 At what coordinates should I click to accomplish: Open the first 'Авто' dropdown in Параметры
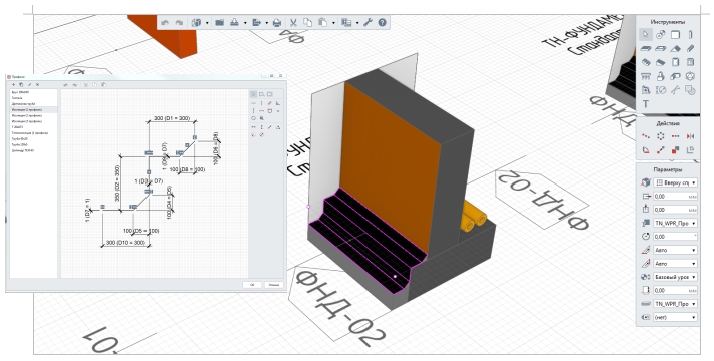676,250
